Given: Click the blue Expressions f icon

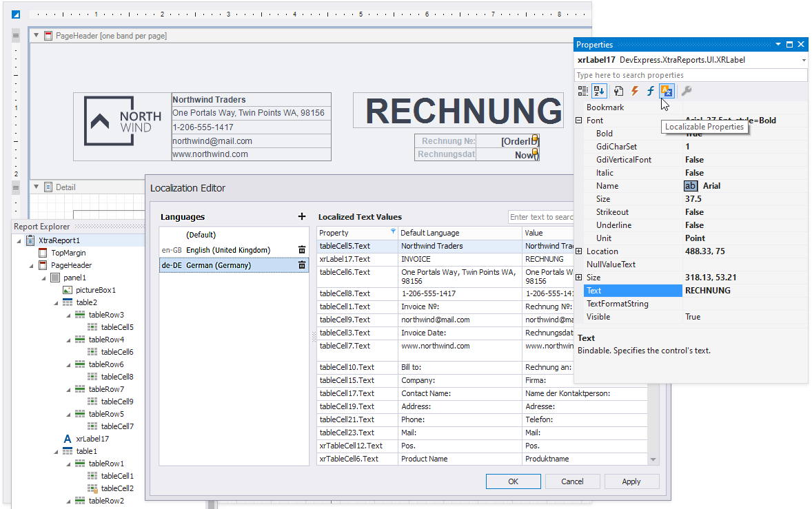Looking at the screenshot, I should coord(650,91).
